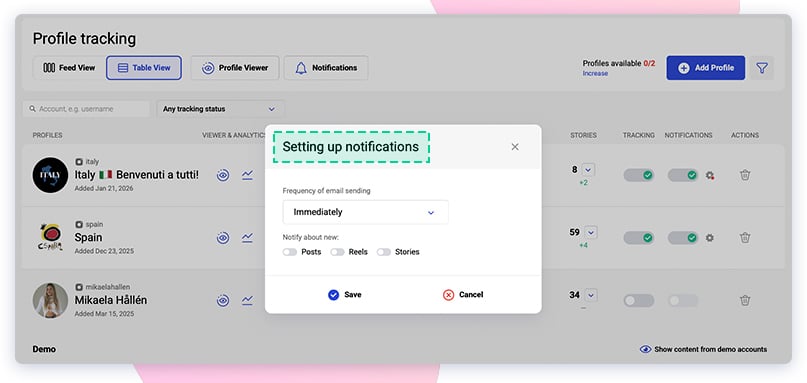Toggle notifications switch for Spain
The width and height of the screenshot is (807, 383).
click(683, 238)
